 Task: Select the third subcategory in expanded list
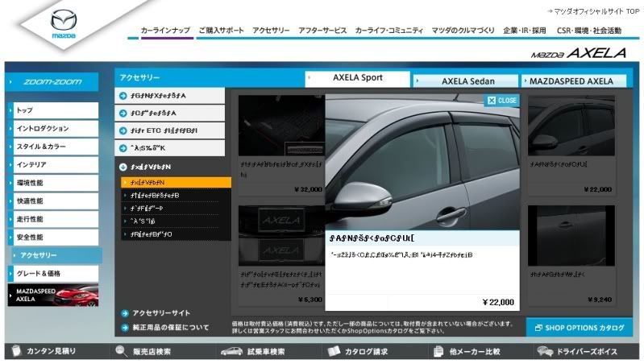(176, 209)
